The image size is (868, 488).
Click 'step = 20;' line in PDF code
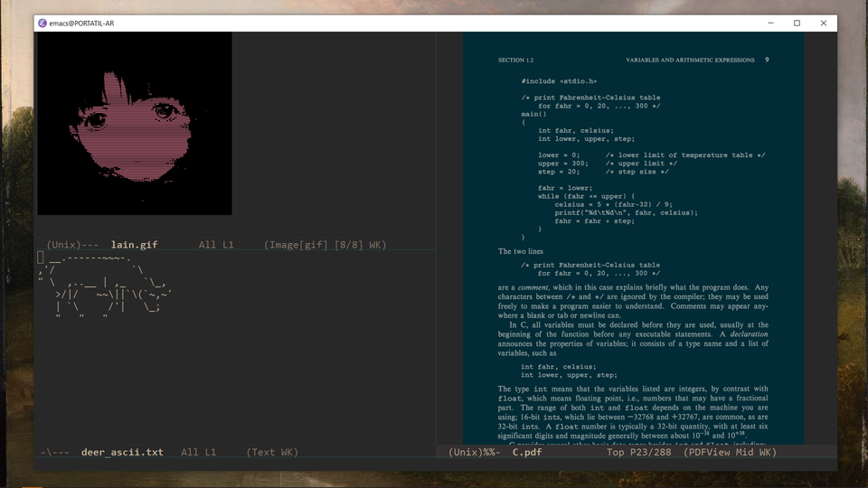(559, 172)
